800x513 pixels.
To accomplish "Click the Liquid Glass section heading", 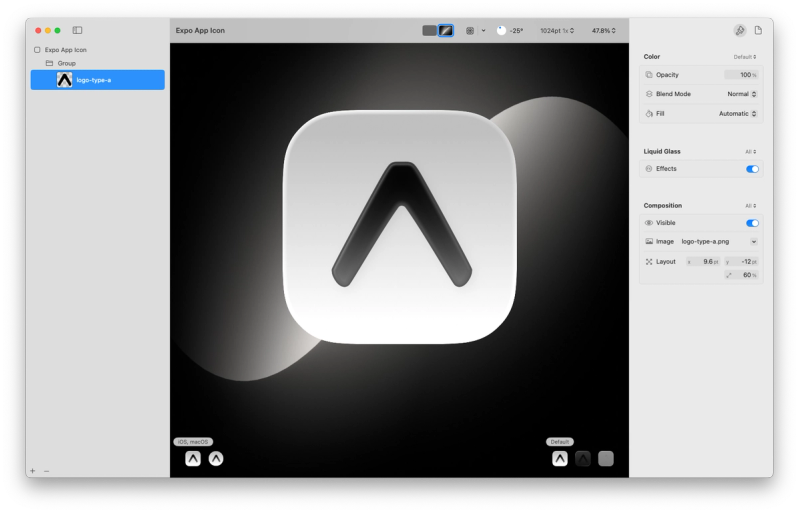I will pos(662,152).
